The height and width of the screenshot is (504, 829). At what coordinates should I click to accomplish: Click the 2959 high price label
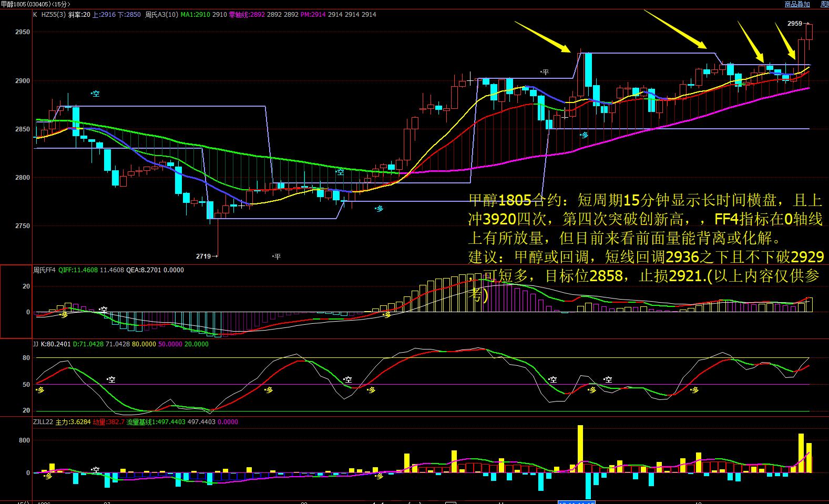794,24
